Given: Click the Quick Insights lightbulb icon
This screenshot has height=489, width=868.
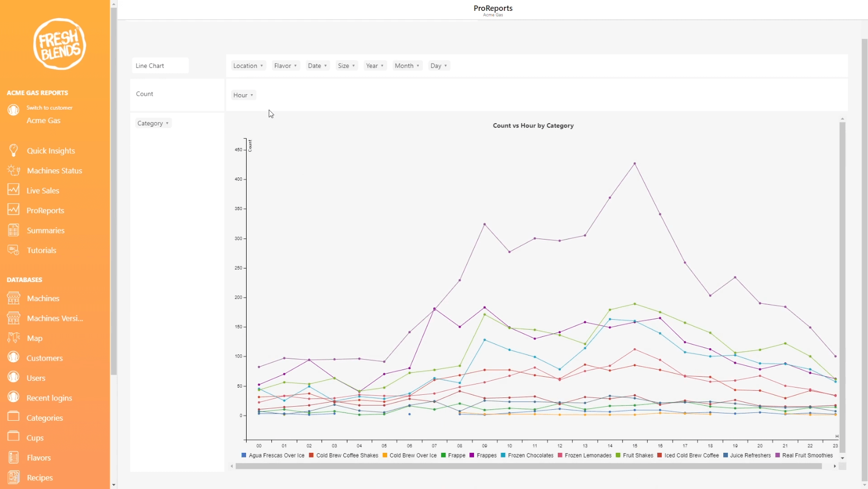Looking at the screenshot, I should (x=13, y=151).
